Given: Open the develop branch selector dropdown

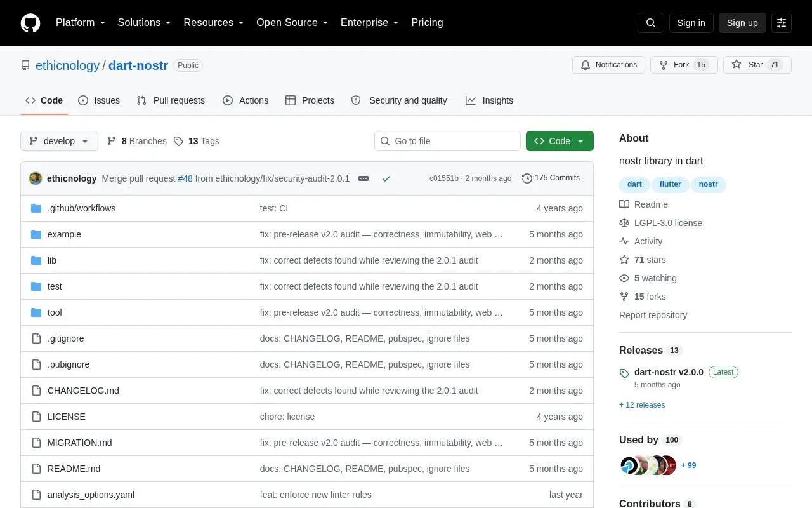Looking at the screenshot, I should pos(59,141).
